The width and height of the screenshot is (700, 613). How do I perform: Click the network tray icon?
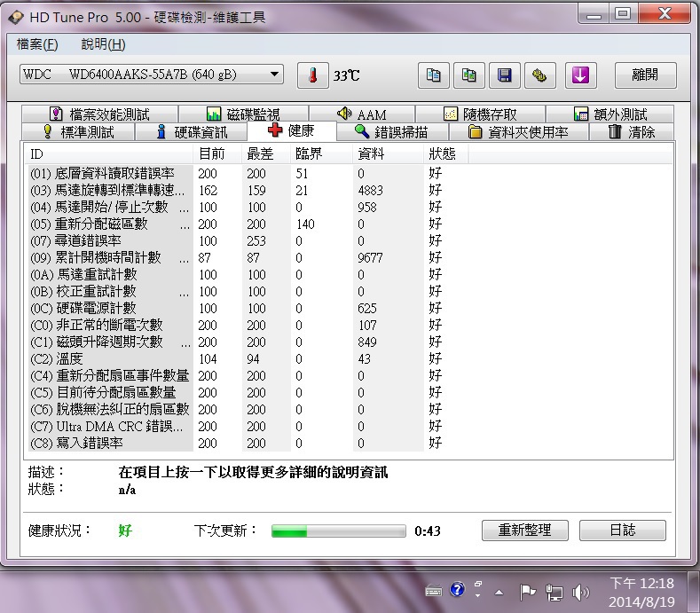pos(554,593)
